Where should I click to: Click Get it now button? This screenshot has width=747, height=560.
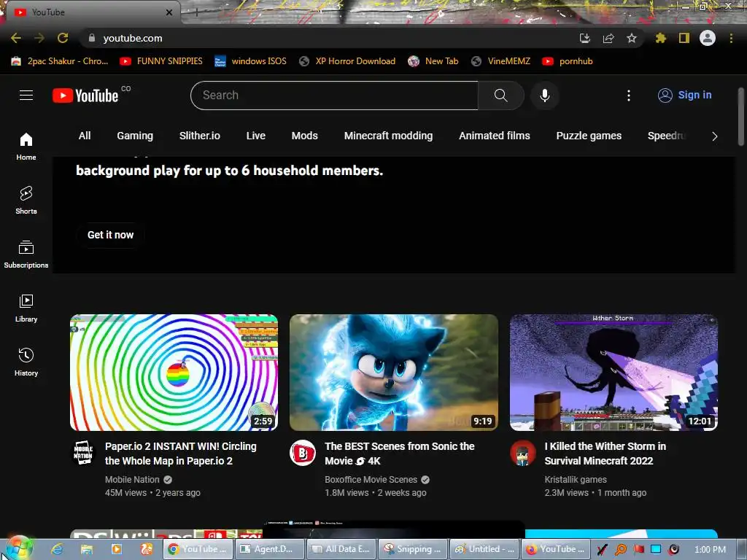point(111,235)
